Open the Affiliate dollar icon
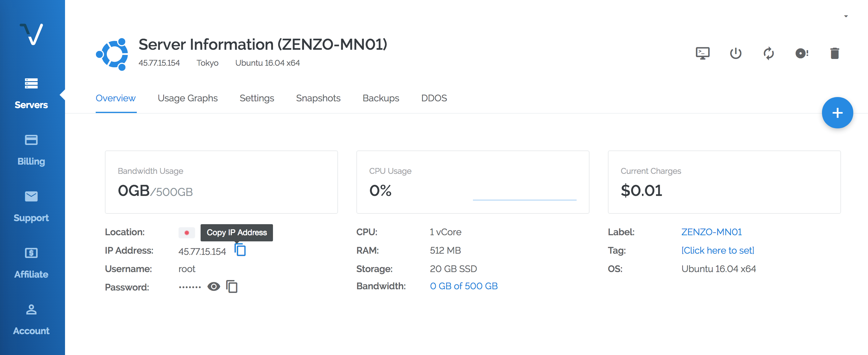 click(x=31, y=253)
